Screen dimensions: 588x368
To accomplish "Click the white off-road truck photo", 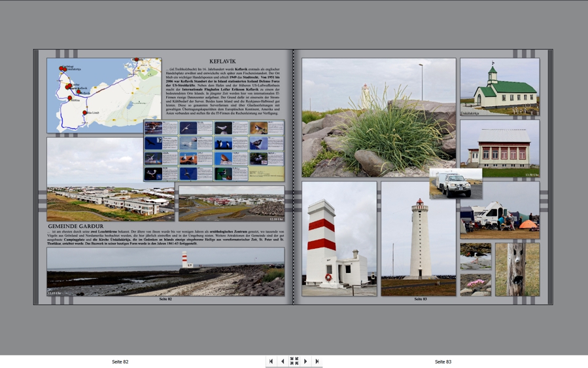I will pos(455,184).
